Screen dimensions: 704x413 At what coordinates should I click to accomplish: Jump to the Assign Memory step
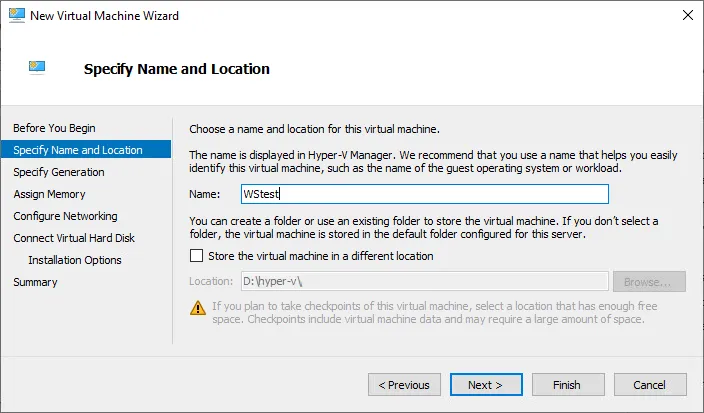[x=49, y=194]
